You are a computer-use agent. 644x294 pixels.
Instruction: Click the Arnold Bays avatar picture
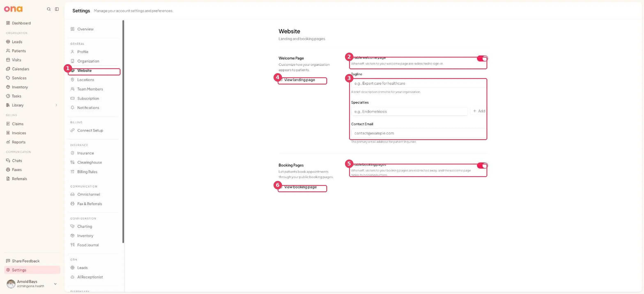click(x=11, y=284)
